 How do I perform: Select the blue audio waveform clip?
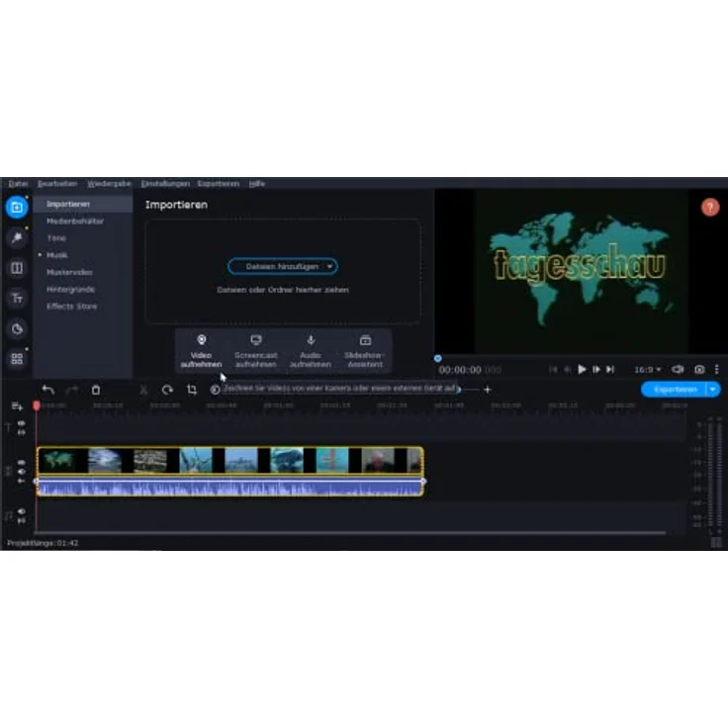229,488
